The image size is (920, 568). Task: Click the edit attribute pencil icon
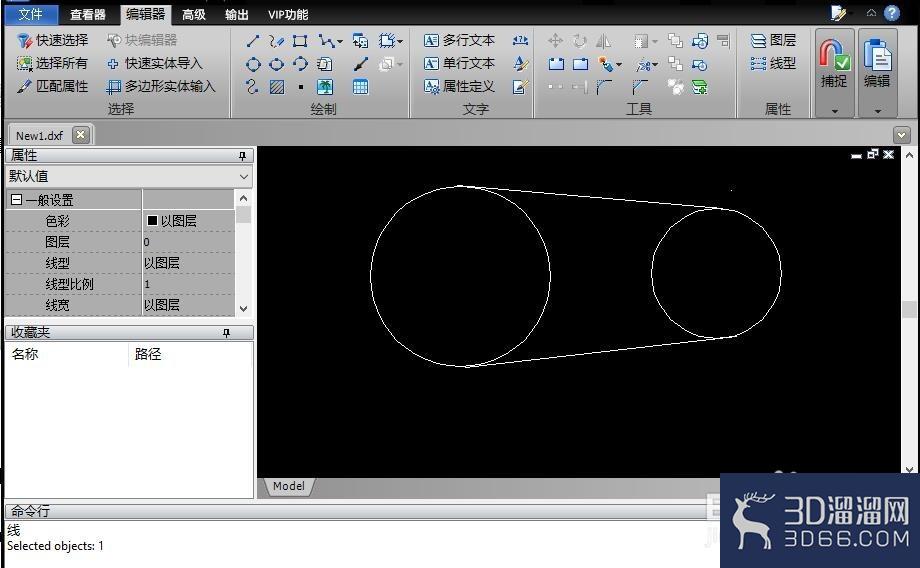520,87
